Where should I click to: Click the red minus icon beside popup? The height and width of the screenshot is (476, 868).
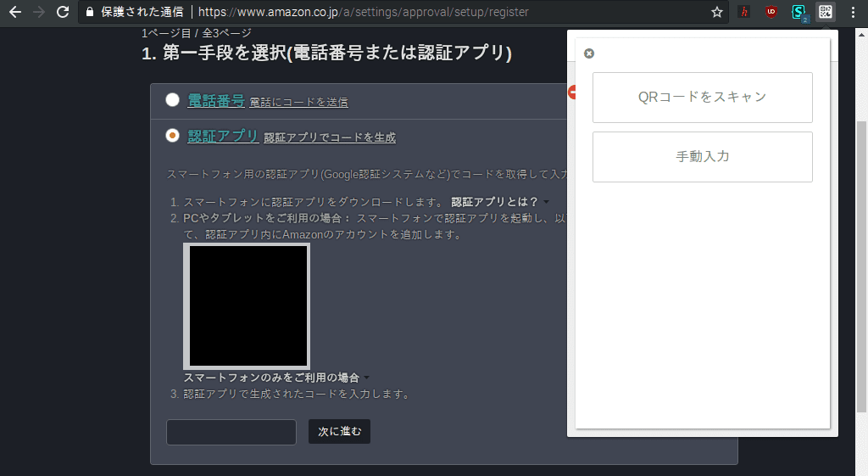pyautogui.click(x=572, y=92)
